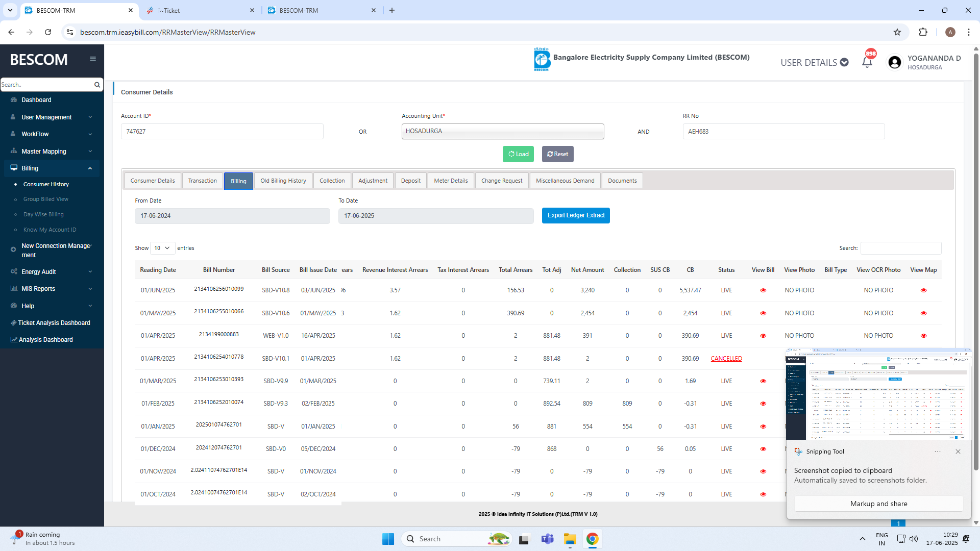This screenshot has height=551, width=980.
Task: View bill eye icon for 01/JAN/2025 row
Action: click(763, 427)
